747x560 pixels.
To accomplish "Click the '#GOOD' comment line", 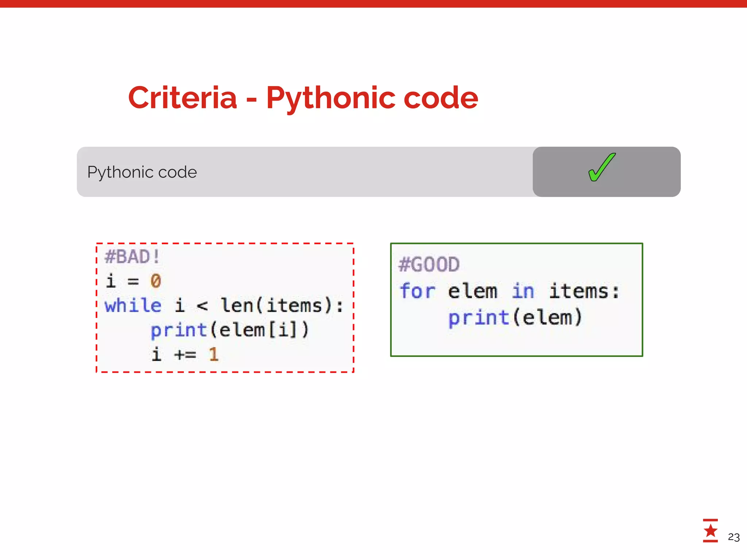I will pos(429,264).
